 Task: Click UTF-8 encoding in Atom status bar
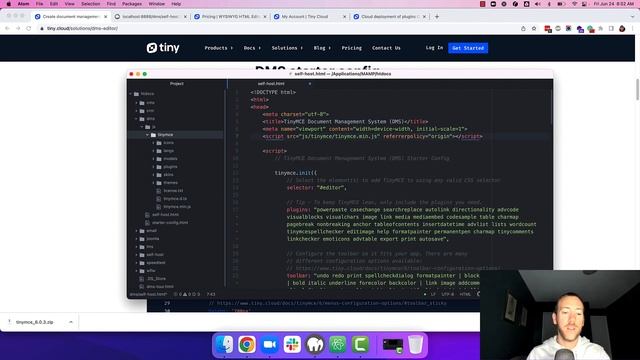point(447,294)
